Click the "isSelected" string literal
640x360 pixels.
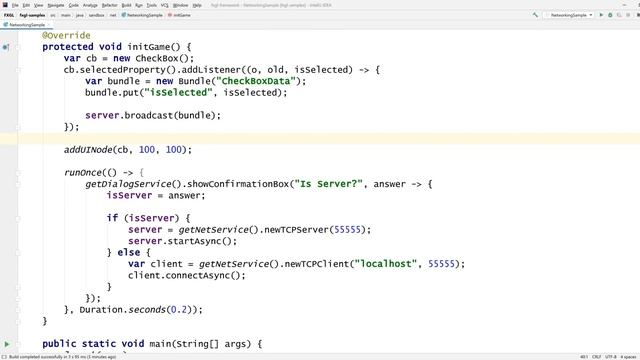coord(178,93)
